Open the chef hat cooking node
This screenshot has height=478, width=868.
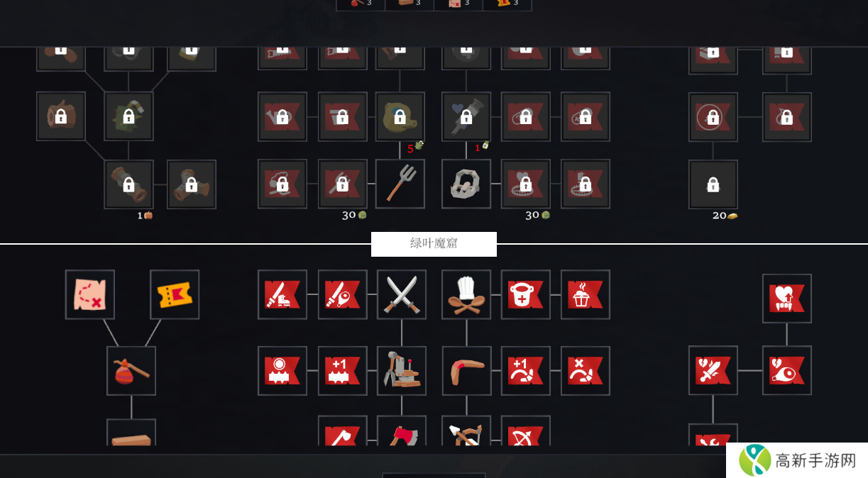[x=466, y=294]
